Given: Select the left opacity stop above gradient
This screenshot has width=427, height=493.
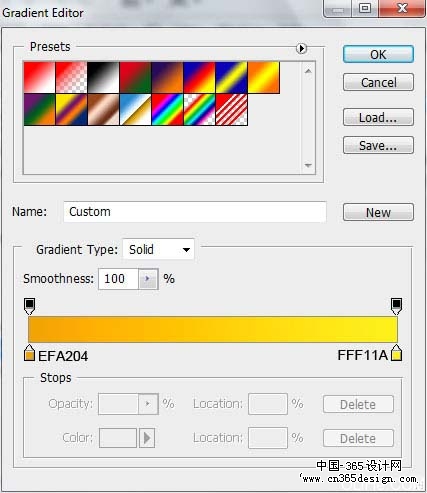Looking at the screenshot, I should (x=29, y=306).
